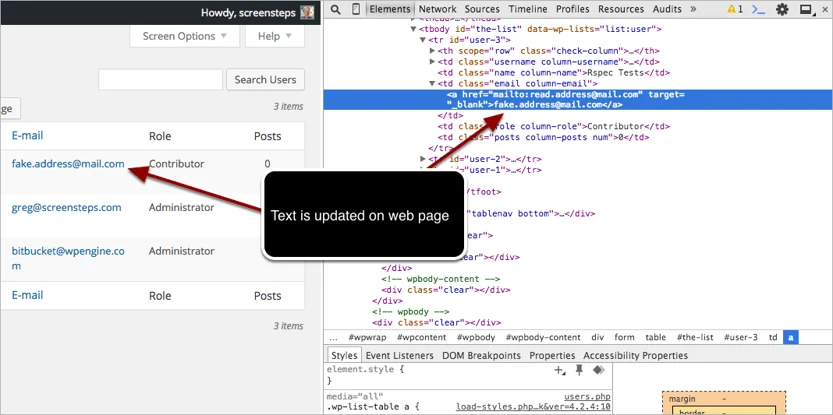
Task: Show the console drawer prompt icon
Action: pos(760,9)
